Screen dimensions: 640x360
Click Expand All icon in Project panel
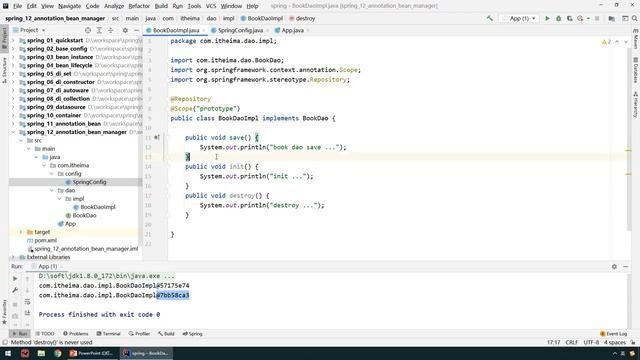(99, 30)
